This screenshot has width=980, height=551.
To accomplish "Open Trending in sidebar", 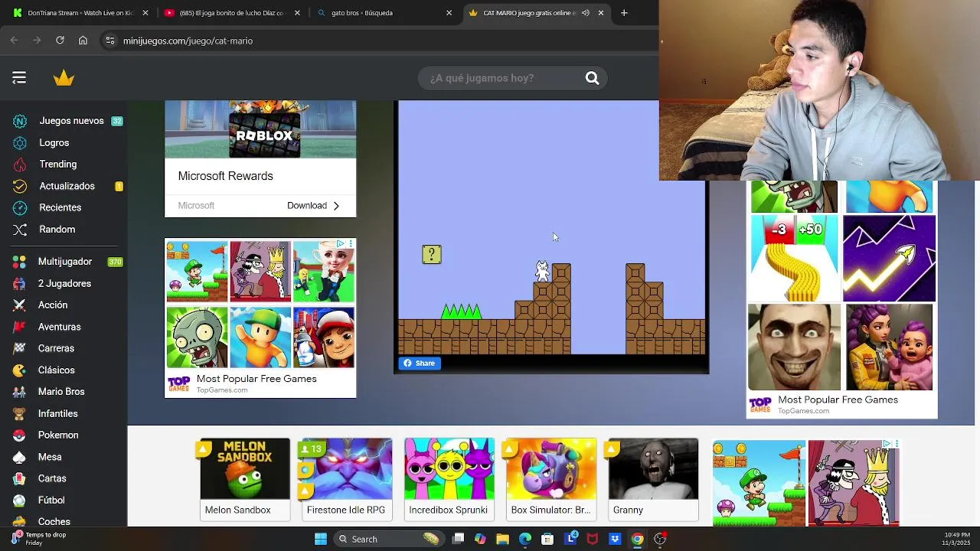I will pyautogui.click(x=57, y=164).
